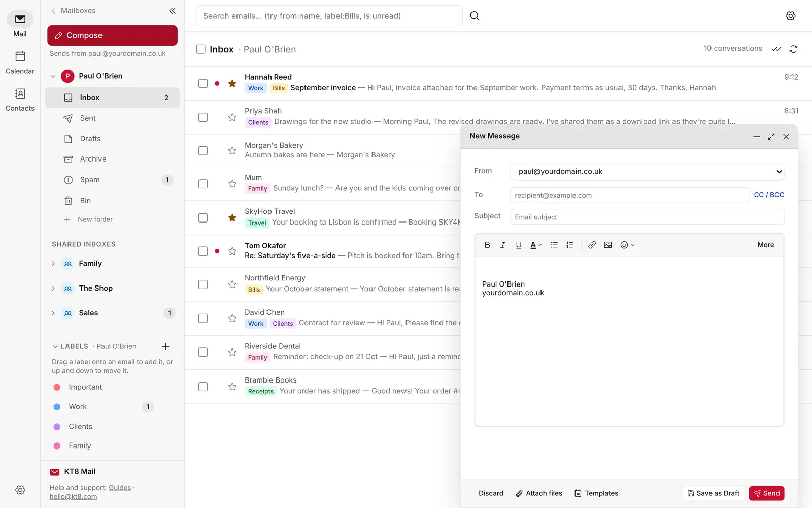Insert a bulleted list in message
812x508 pixels.
(x=554, y=245)
